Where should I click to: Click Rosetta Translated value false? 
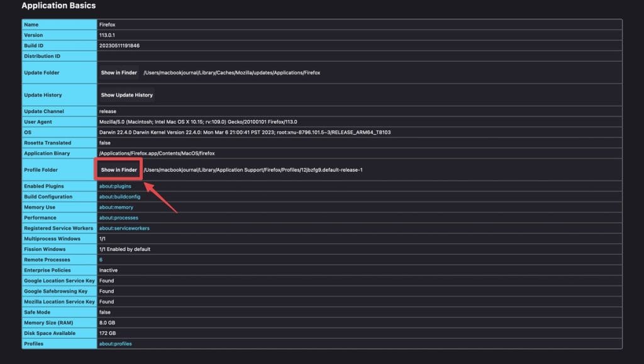(105, 143)
